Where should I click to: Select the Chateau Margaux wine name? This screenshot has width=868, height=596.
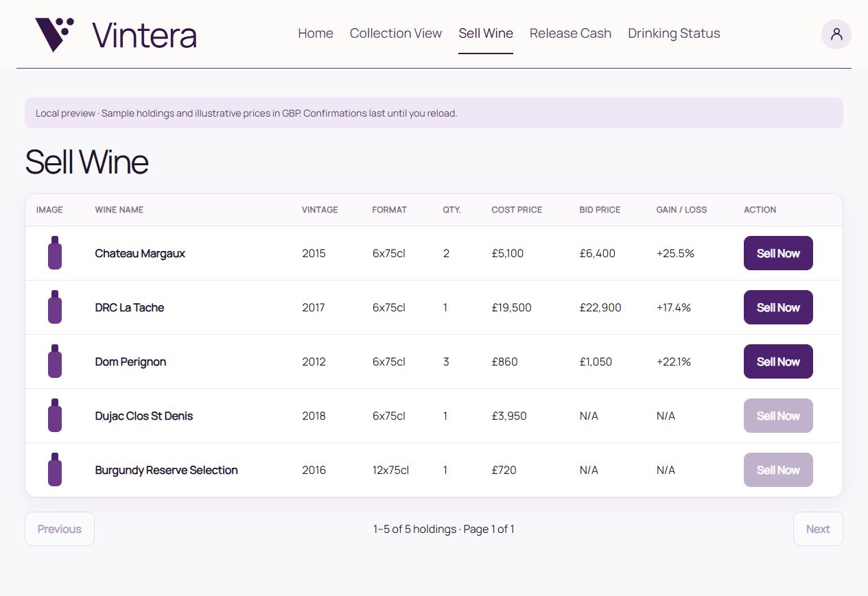(x=140, y=253)
